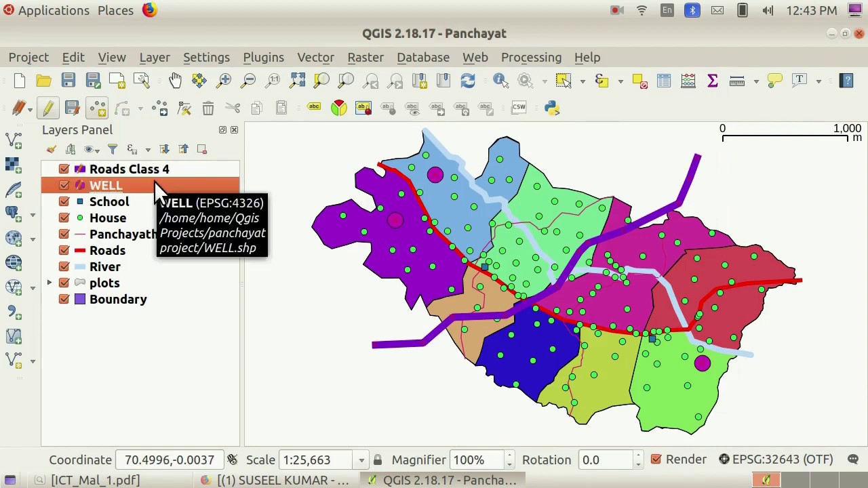Refresh the map canvas
The width and height of the screenshot is (868, 488).
(x=468, y=81)
